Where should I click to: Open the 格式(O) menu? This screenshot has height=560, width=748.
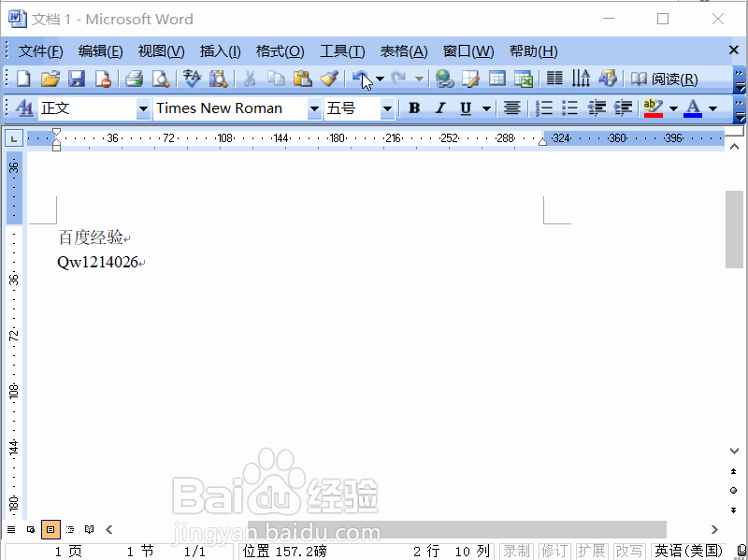pyautogui.click(x=280, y=51)
